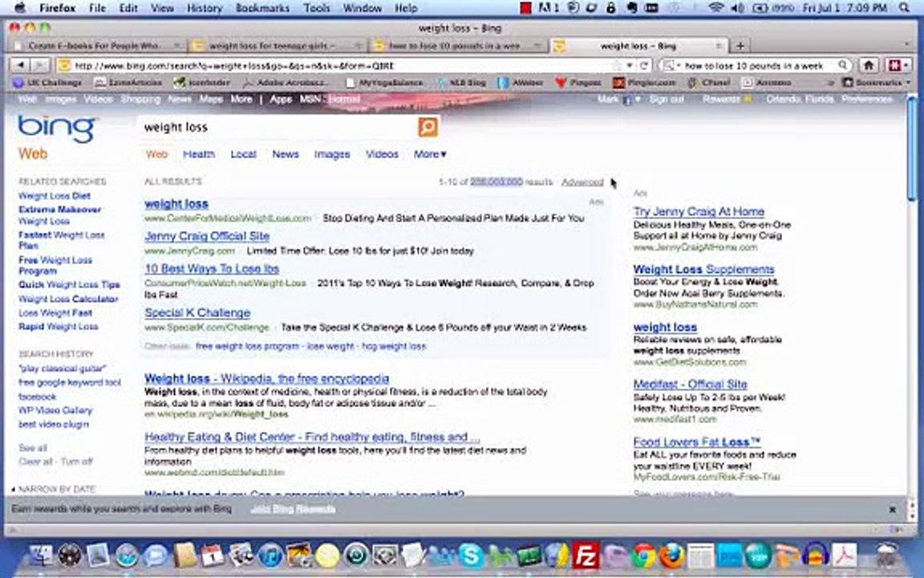This screenshot has height=578, width=924.
Task: Open Preferences in the Bing header
Action: [867, 99]
